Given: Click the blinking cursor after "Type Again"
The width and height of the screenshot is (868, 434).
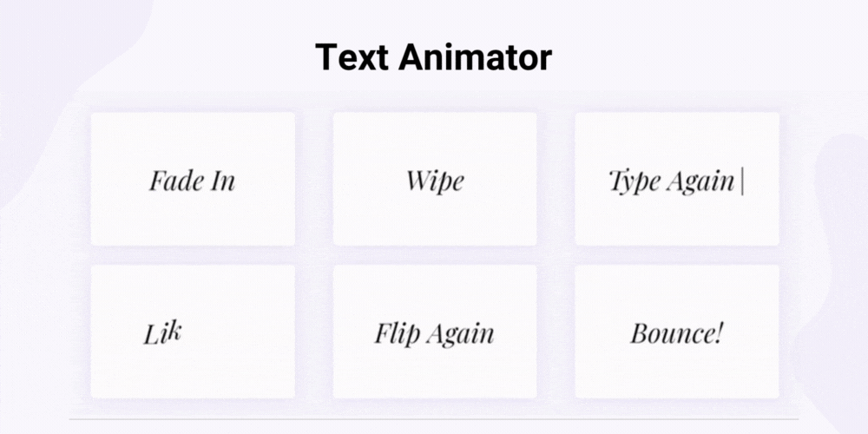Looking at the screenshot, I should pyautogui.click(x=742, y=181).
